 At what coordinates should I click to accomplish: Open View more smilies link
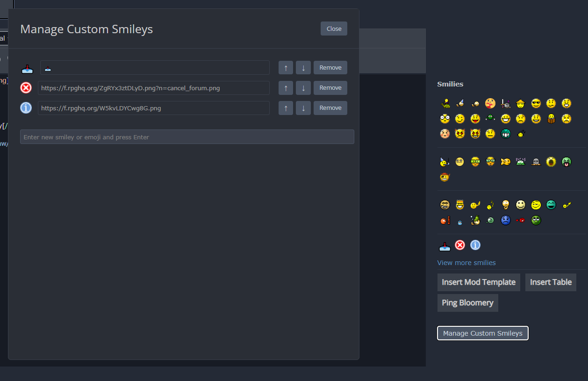[466, 263]
